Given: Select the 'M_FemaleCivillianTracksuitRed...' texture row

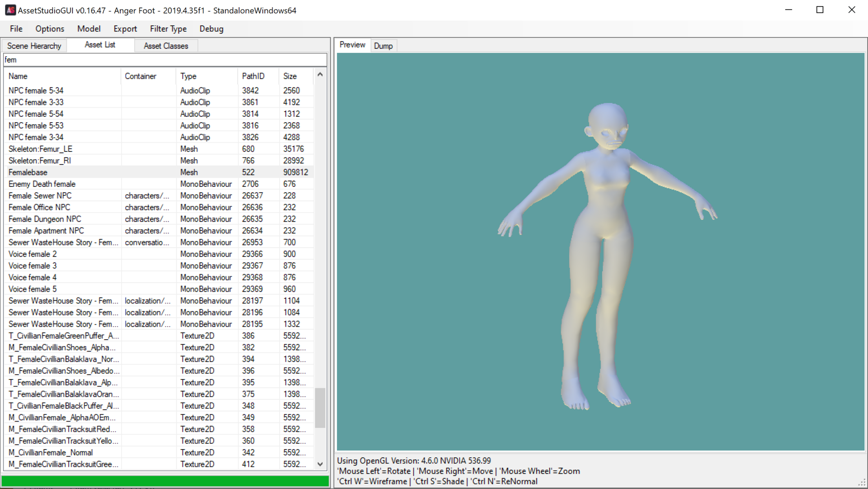Looking at the screenshot, I should click(x=159, y=429).
